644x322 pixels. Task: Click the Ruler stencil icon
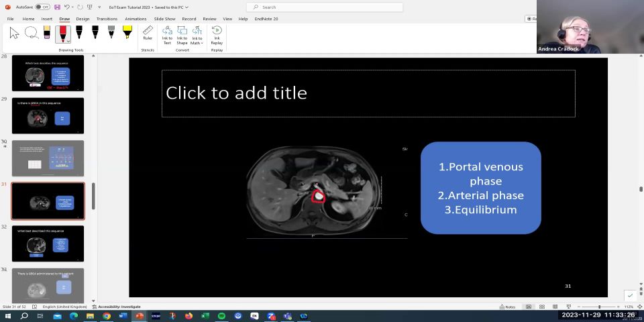pos(148,34)
